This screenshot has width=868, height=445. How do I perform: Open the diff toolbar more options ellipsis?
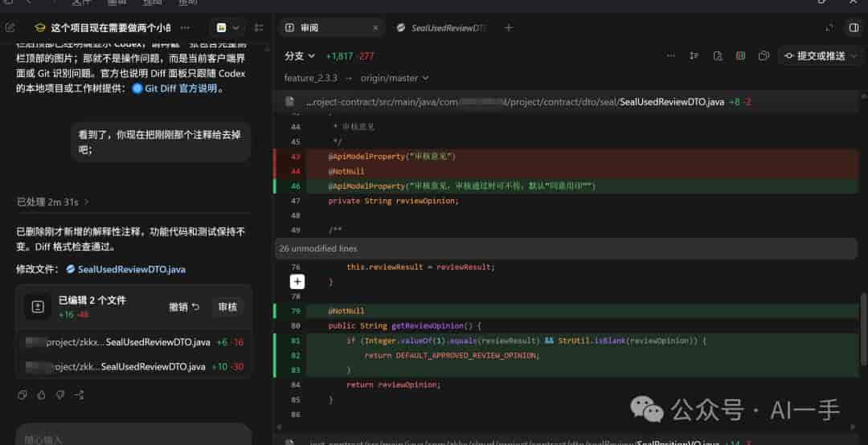671,55
